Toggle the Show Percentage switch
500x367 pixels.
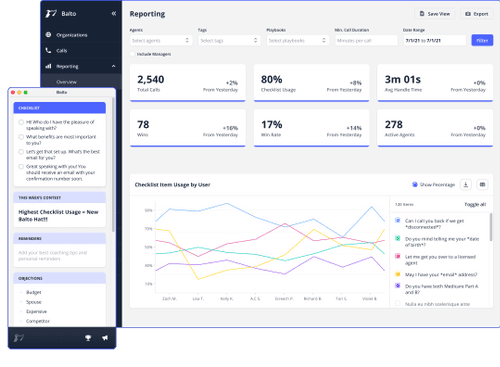coord(415,184)
